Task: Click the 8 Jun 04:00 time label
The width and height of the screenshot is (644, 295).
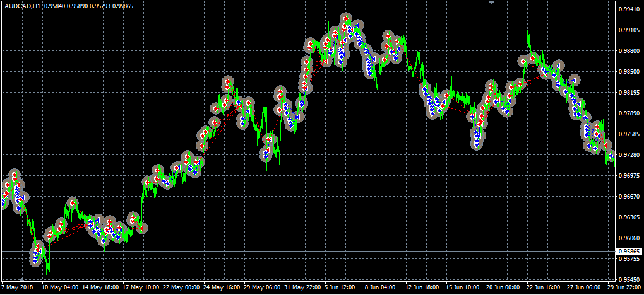Action: 380,287
